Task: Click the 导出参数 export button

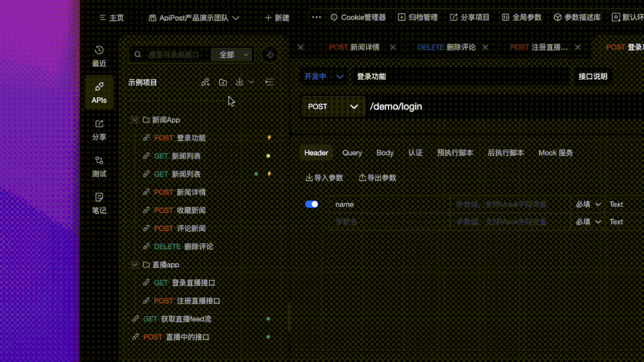Action: [377, 177]
